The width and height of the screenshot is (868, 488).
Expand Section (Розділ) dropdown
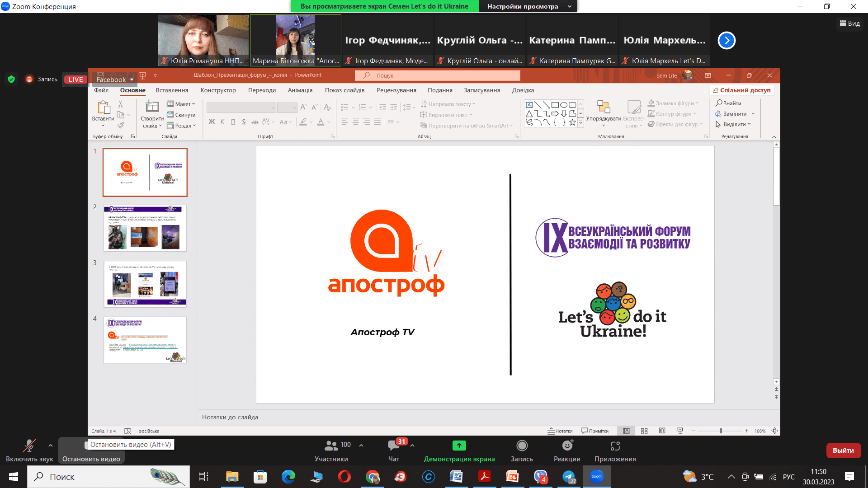click(x=181, y=126)
